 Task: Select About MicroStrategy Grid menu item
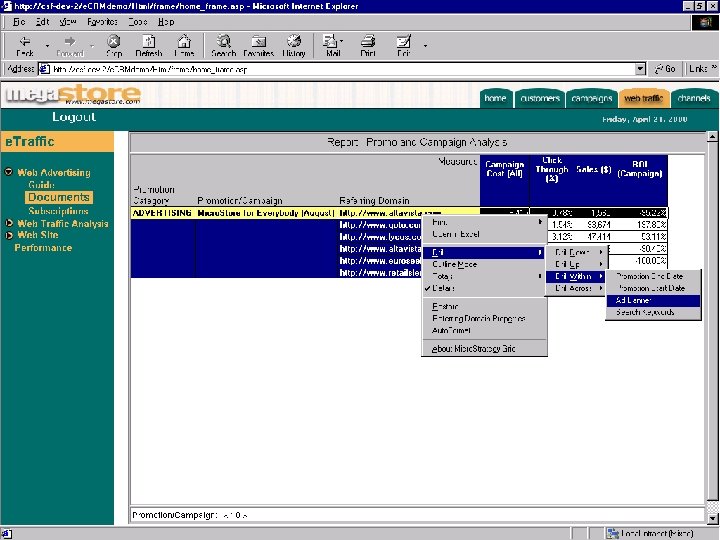484,349
